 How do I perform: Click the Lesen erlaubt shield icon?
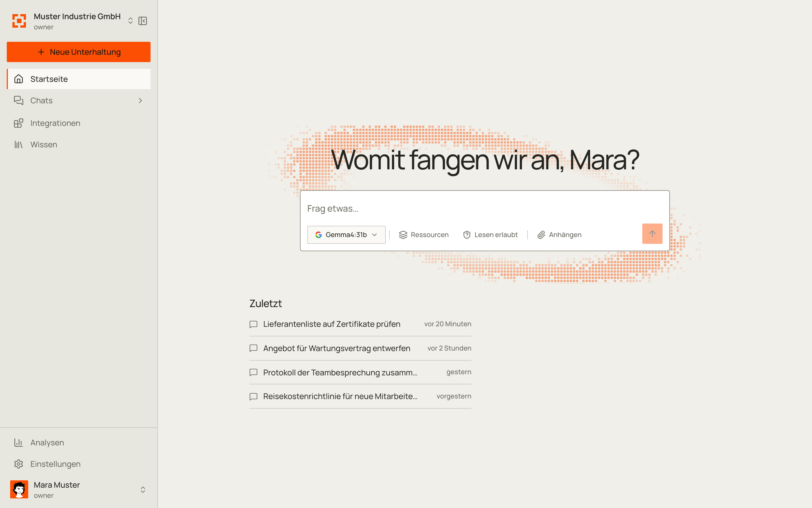click(467, 235)
